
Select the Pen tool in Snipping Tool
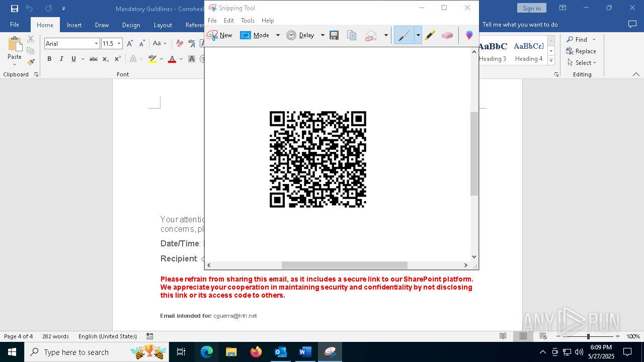coord(404,35)
